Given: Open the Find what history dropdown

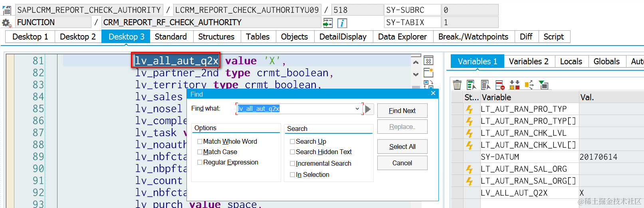Looking at the screenshot, I should pos(357,109).
